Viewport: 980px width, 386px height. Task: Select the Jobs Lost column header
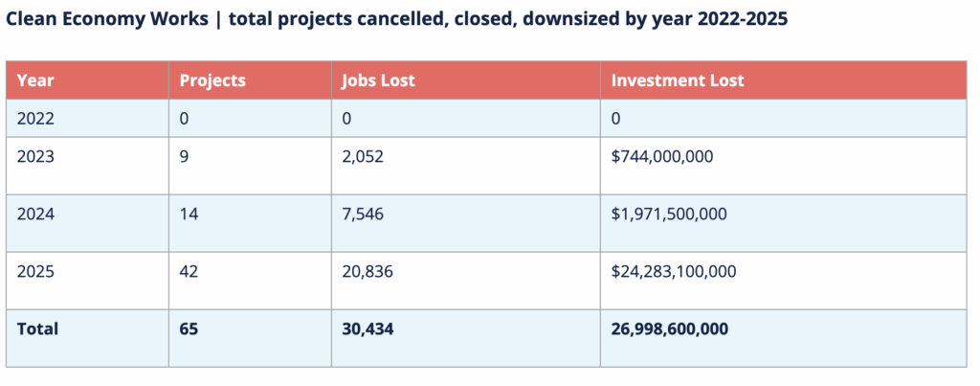tap(378, 80)
